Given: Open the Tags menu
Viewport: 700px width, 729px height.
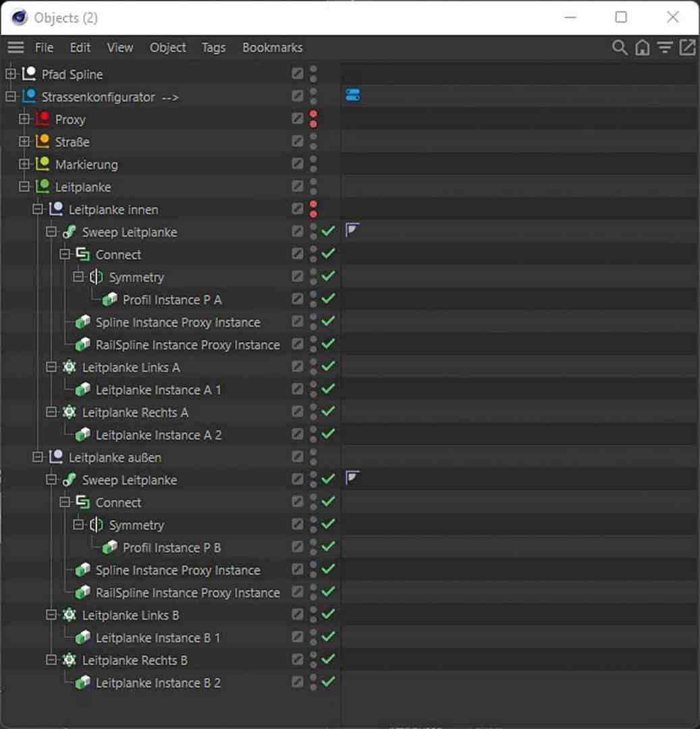Looking at the screenshot, I should [x=213, y=47].
